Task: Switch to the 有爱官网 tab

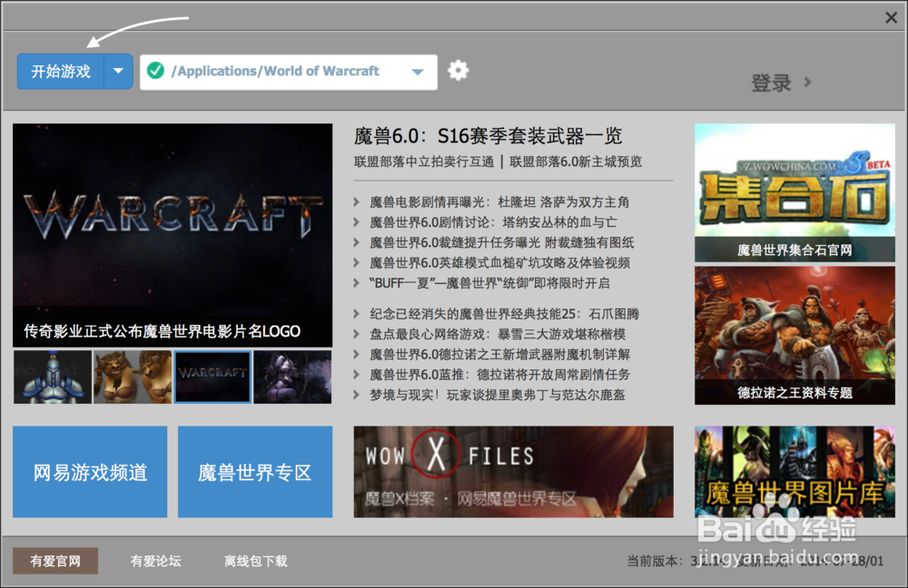Action: pyautogui.click(x=55, y=561)
